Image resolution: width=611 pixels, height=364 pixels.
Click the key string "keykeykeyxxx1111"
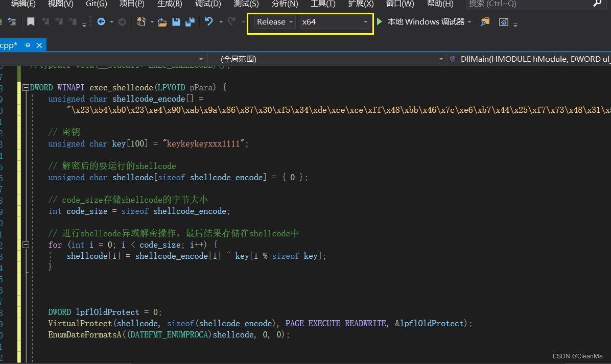(x=203, y=143)
